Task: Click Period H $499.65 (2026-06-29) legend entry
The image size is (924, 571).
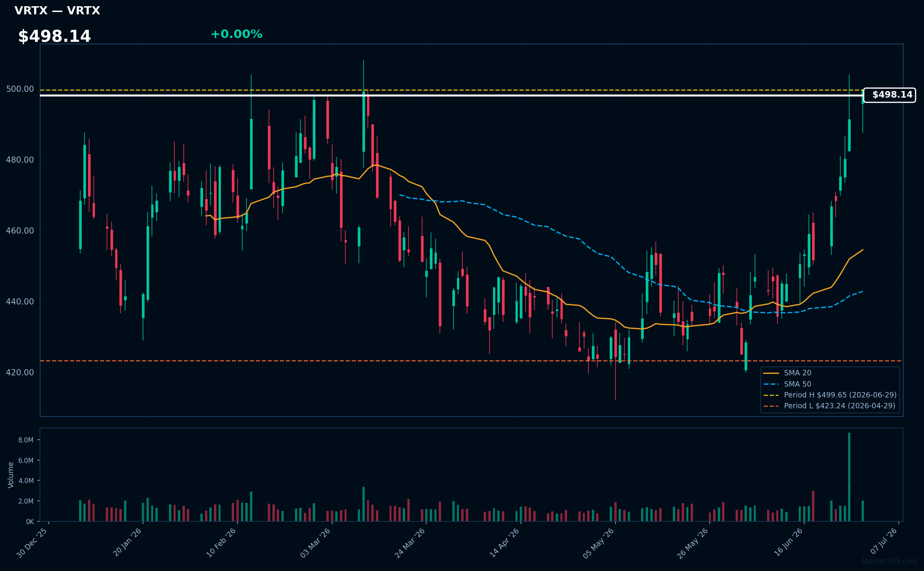Action: [x=830, y=395]
